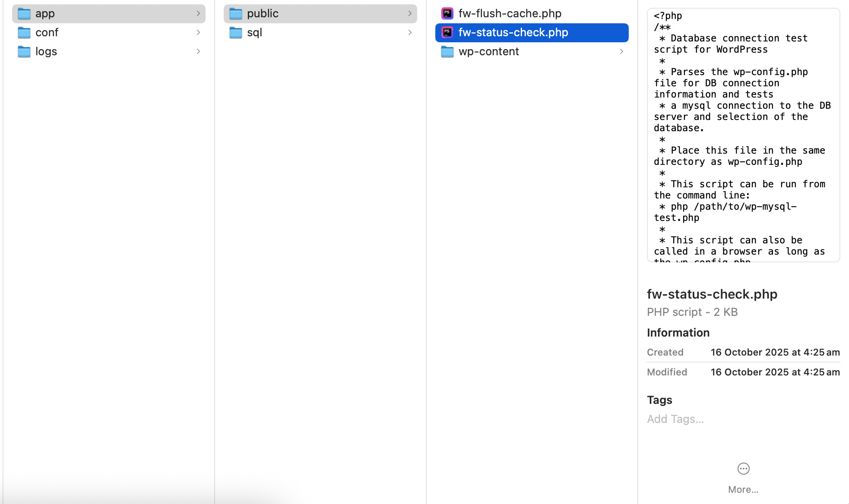Expand the sql folder chevron

click(x=410, y=33)
